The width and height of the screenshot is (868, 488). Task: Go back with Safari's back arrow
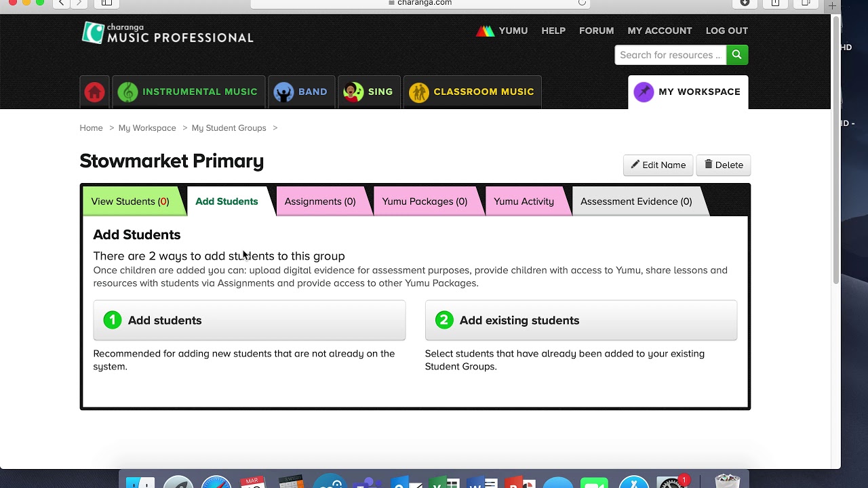click(62, 3)
